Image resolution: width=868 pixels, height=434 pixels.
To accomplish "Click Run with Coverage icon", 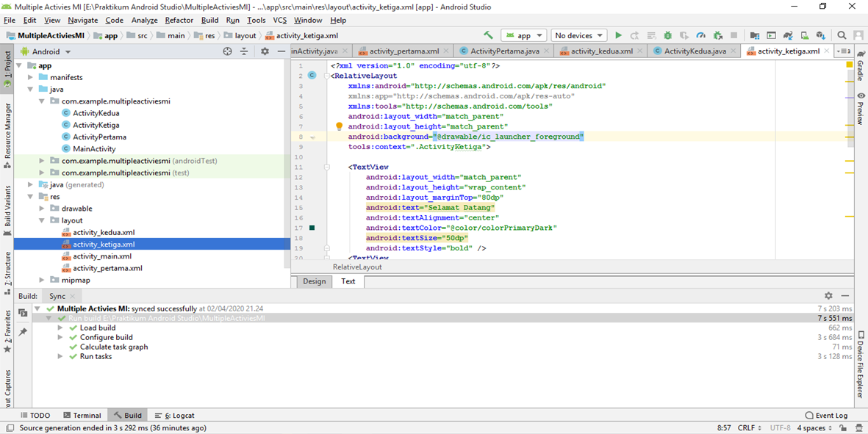I will 685,35.
